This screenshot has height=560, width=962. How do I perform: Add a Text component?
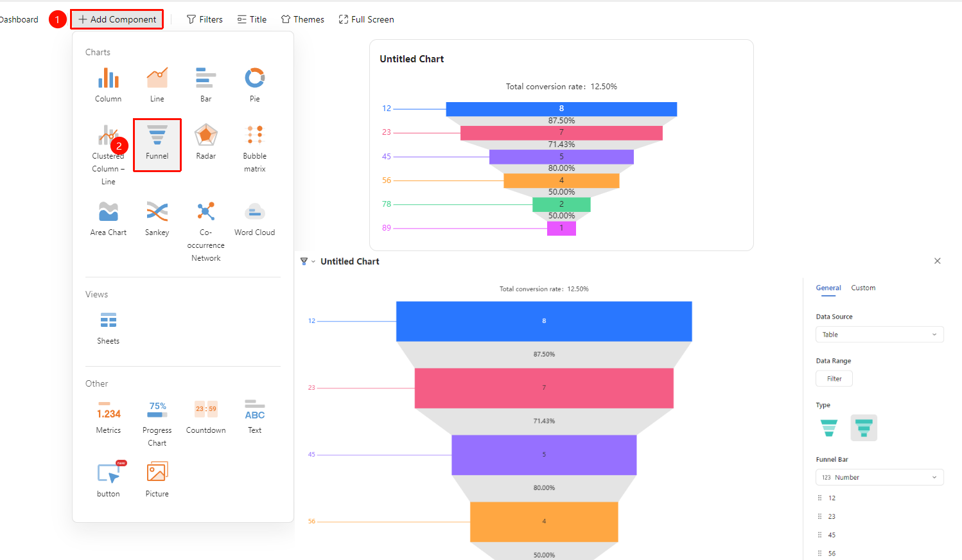click(x=255, y=416)
